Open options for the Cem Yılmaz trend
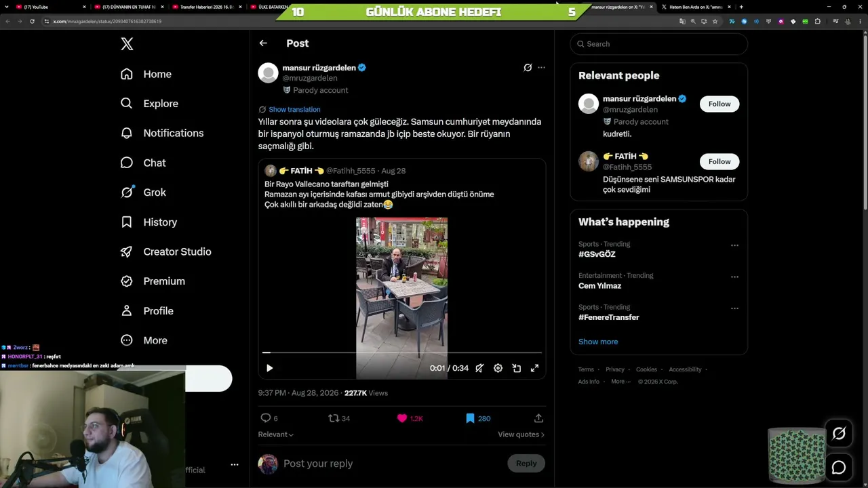The height and width of the screenshot is (488, 868). pos(734,277)
